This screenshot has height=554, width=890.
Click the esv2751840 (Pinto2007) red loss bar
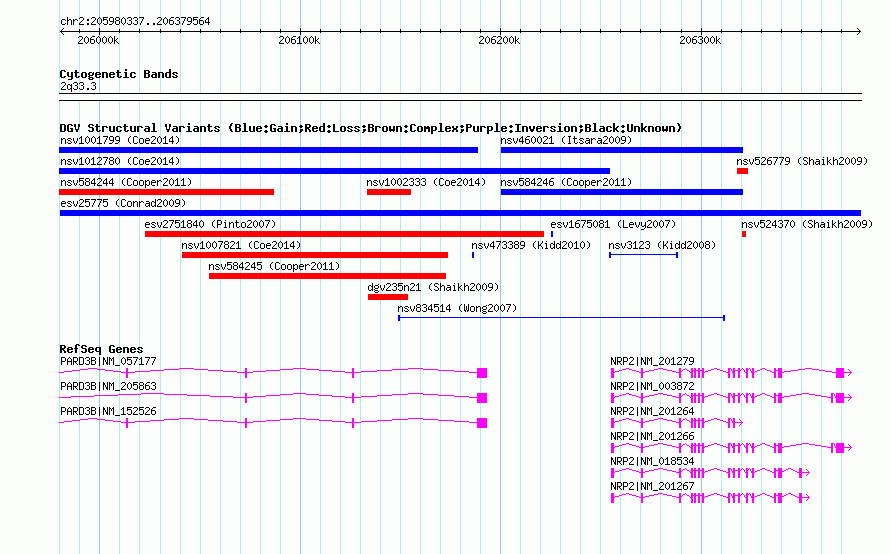[x=345, y=234]
